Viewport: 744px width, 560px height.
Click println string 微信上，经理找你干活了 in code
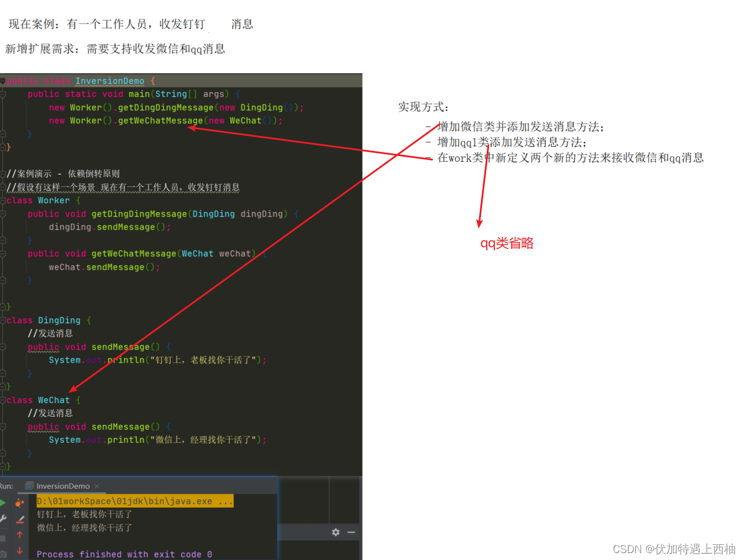click(203, 440)
